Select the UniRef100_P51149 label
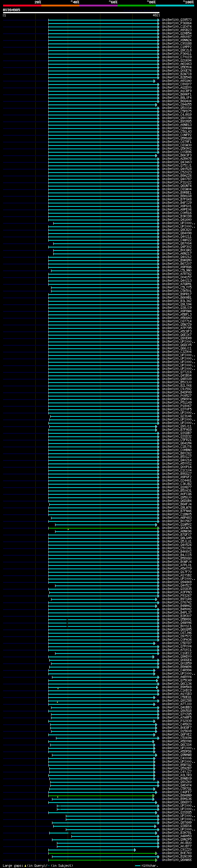 pyautogui.click(x=177, y=402)
